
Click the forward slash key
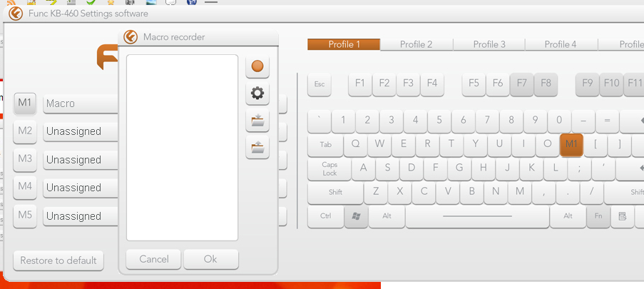(x=592, y=193)
